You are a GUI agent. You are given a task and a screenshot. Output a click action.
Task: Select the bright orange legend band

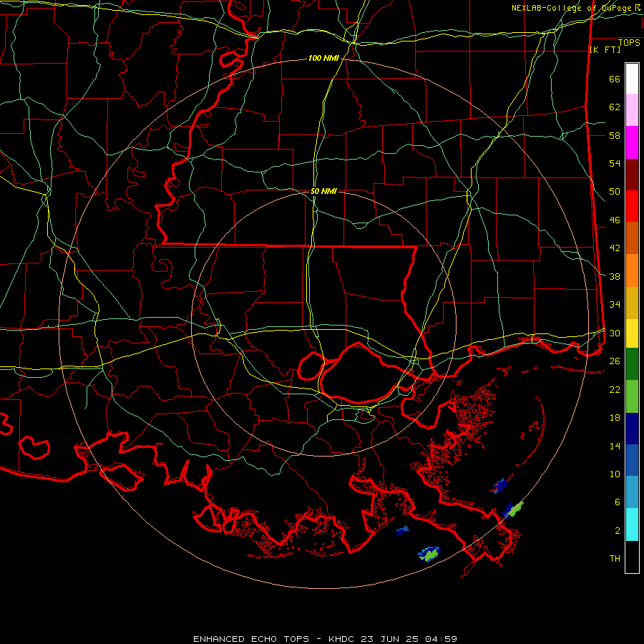[632, 270]
